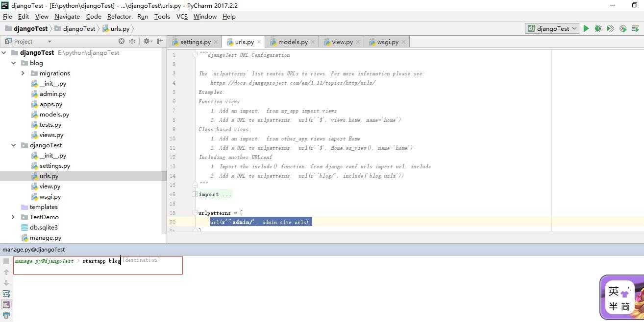
Task: Close the models.py tab
Action: point(313,42)
